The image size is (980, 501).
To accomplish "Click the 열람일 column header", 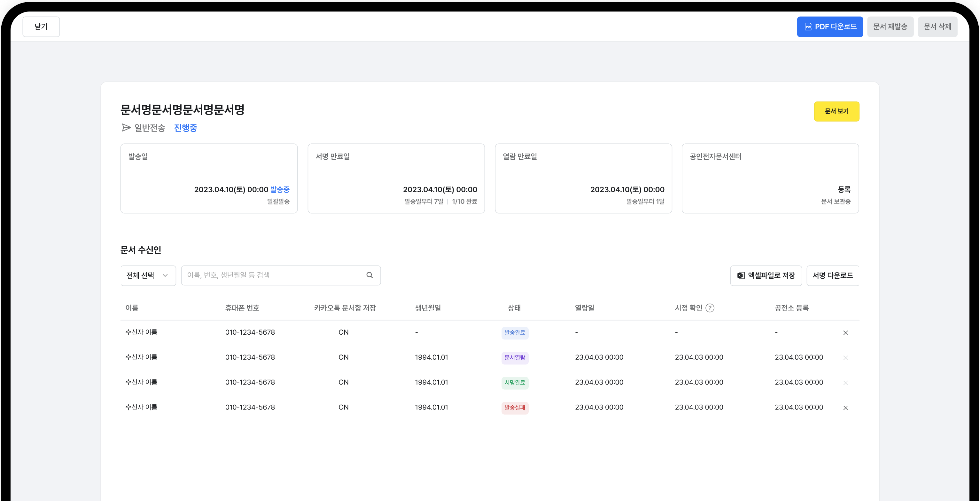I will tap(584, 308).
